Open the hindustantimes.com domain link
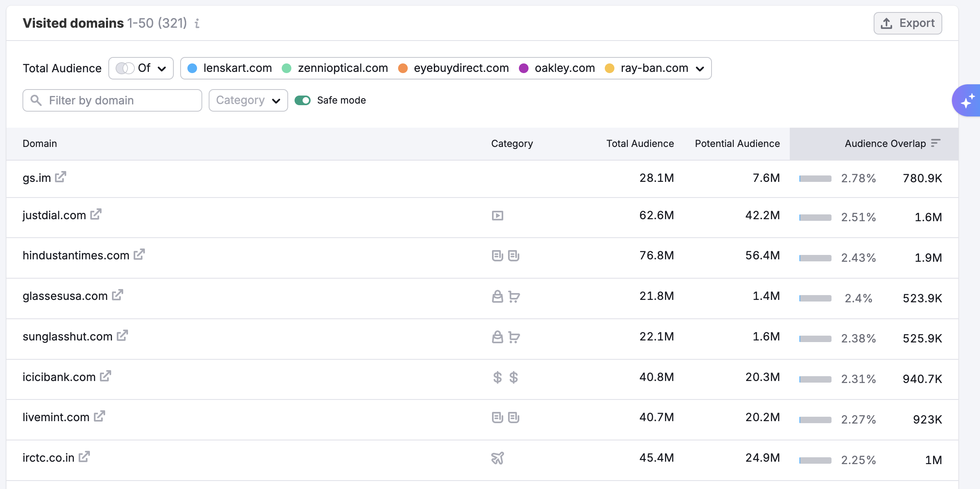The image size is (980, 489). (76, 255)
